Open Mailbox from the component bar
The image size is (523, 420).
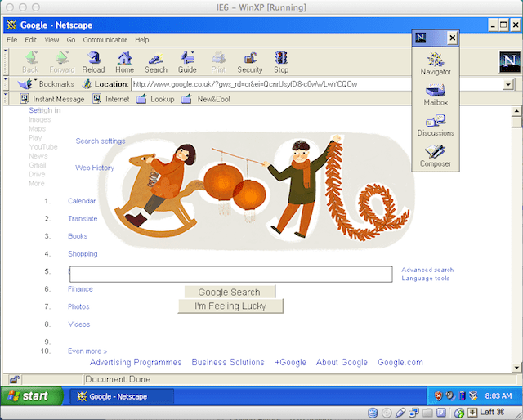point(436,95)
